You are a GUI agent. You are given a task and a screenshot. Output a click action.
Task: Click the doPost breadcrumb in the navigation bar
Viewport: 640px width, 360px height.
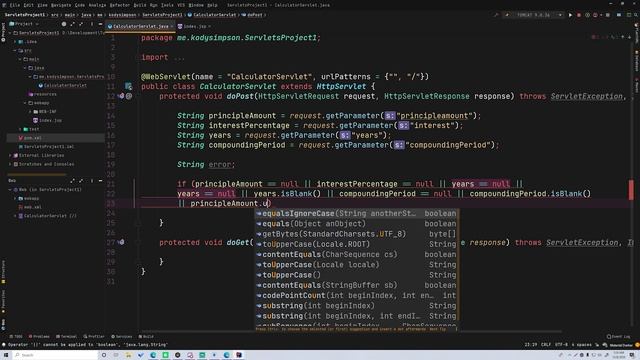252,15
